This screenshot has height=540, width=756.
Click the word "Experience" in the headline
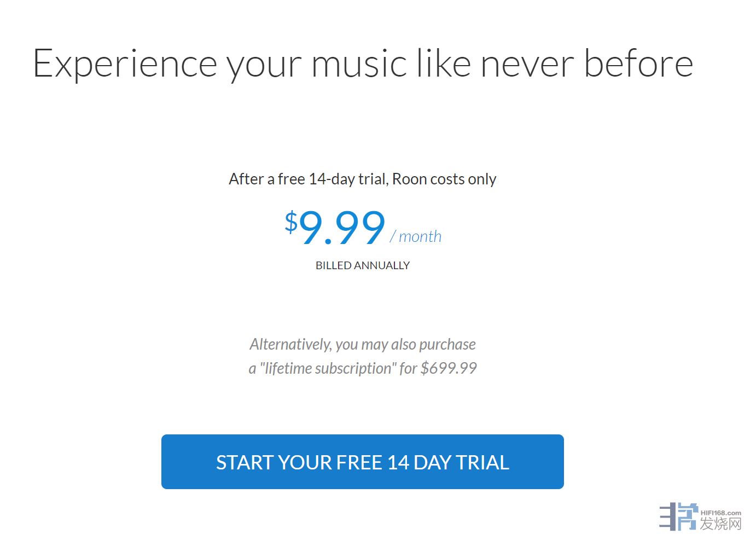click(x=125, y=64)
